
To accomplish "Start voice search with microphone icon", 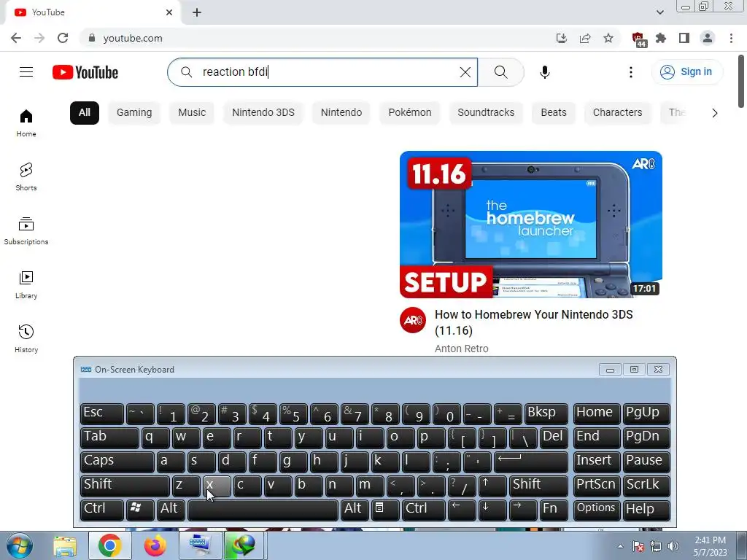I will click(x=544, y=72).
